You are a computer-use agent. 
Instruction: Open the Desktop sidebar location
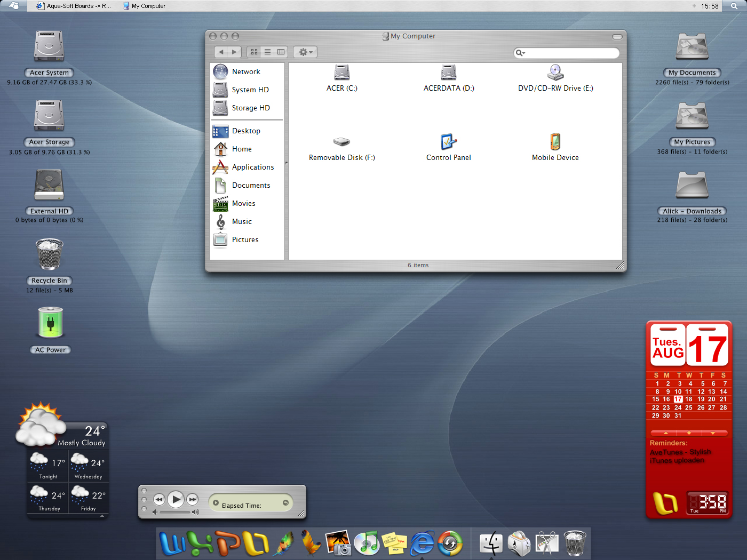pyautogui.click(x=237, y=131)
